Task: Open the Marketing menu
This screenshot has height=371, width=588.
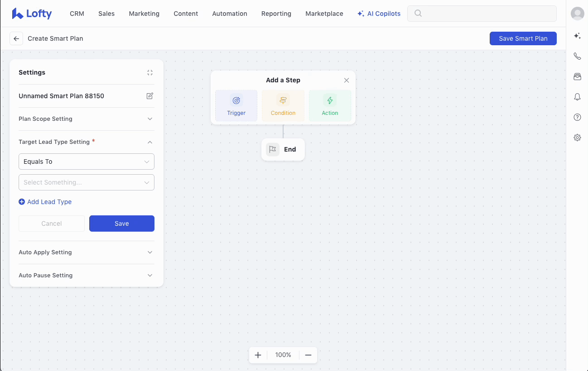Action: click(144, 14)
